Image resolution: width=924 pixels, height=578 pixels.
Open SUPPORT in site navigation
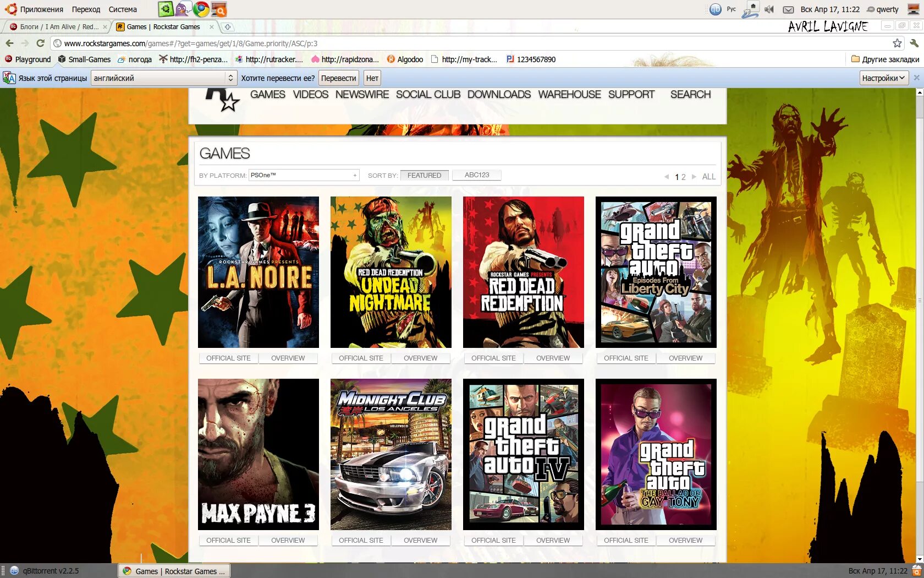631,95
